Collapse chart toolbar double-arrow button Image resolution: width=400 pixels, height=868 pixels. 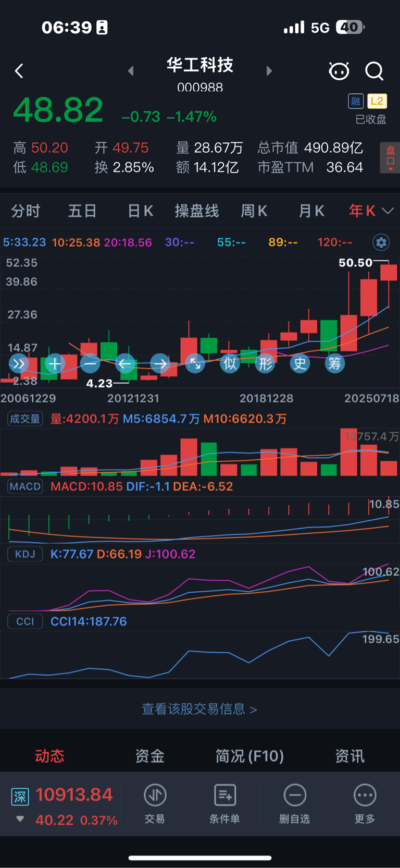(x=19, y=363)
